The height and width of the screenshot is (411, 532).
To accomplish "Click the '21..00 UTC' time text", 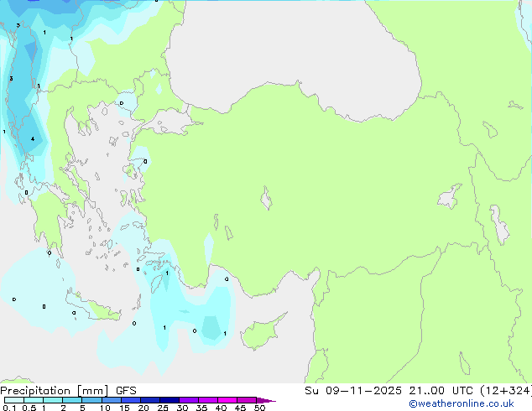I will (441, 391).
